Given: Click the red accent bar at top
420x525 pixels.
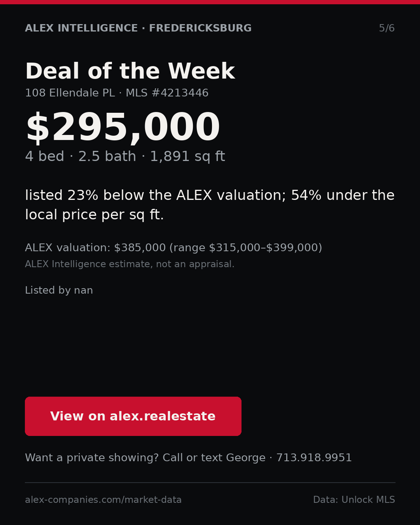Looking at the screenshot, I should coord(210,2).
